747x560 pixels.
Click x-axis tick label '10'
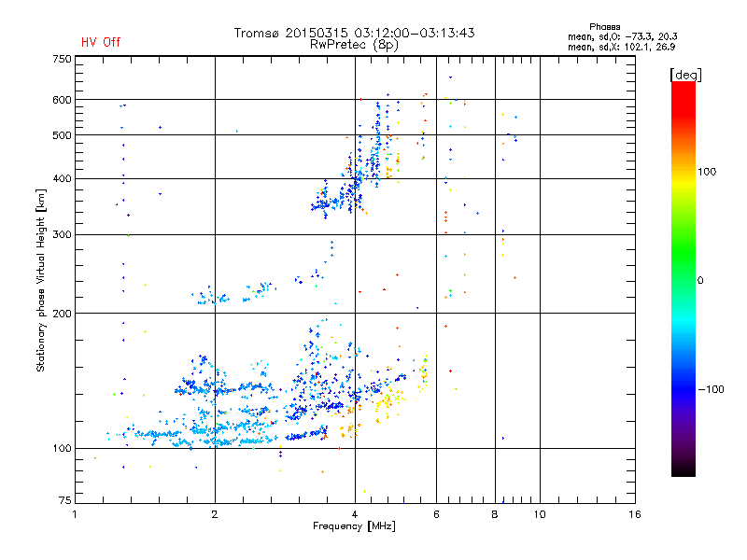coord(540,514)
